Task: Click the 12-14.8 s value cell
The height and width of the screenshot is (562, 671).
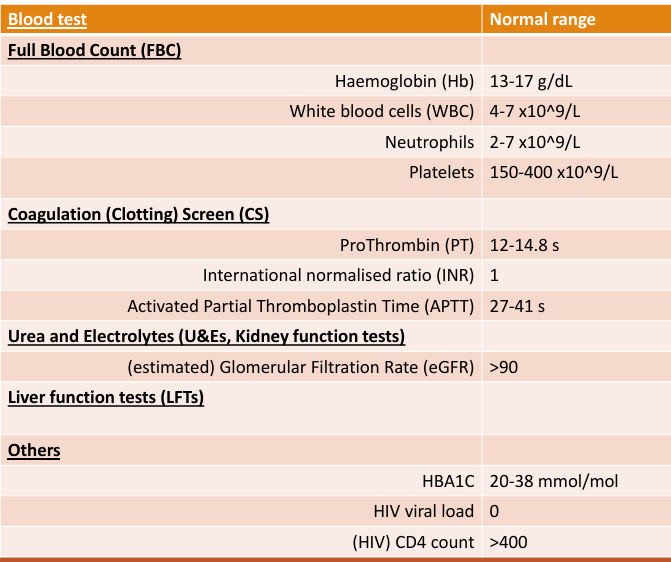Action: 527,244
